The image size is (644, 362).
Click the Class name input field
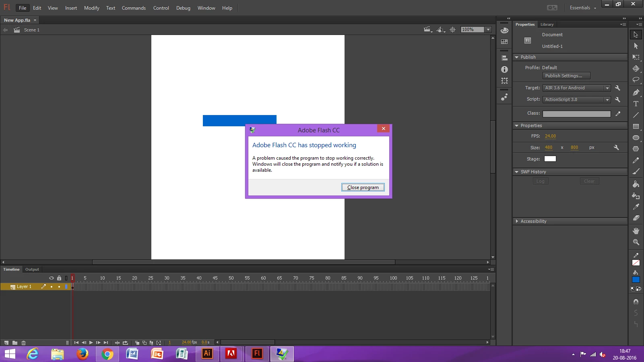(577, 114)
